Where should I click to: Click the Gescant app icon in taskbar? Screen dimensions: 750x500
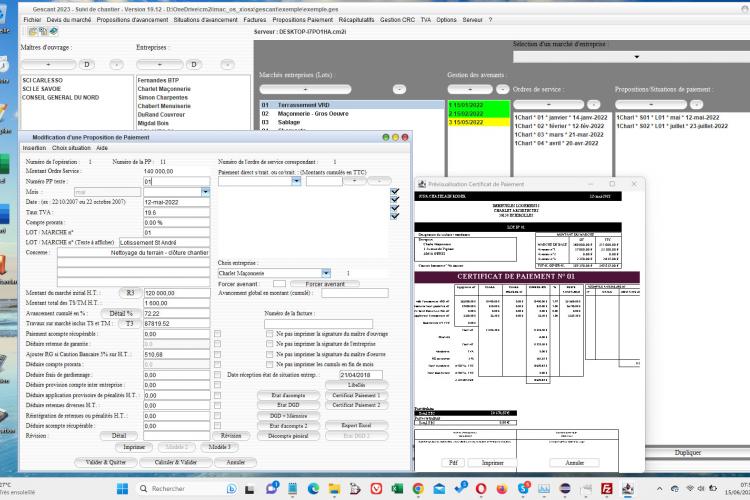[x=628, y=489]
